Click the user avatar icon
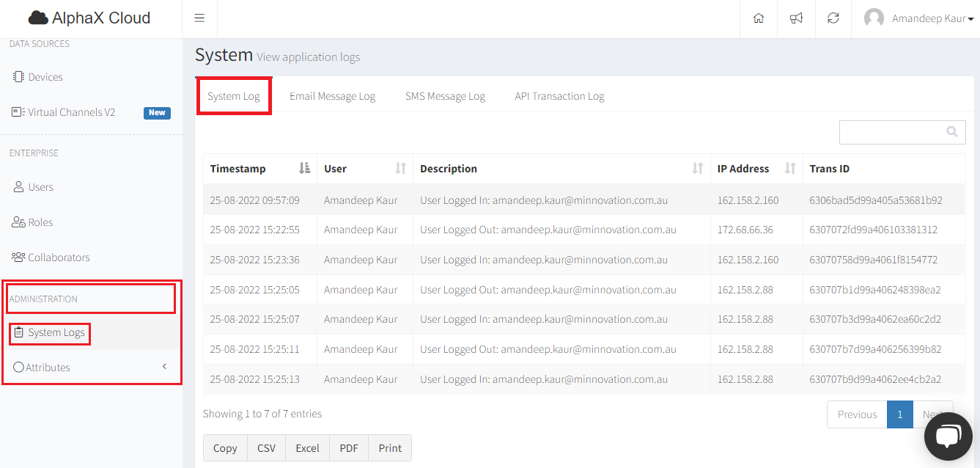980x468 pixels. coord(874,18)
